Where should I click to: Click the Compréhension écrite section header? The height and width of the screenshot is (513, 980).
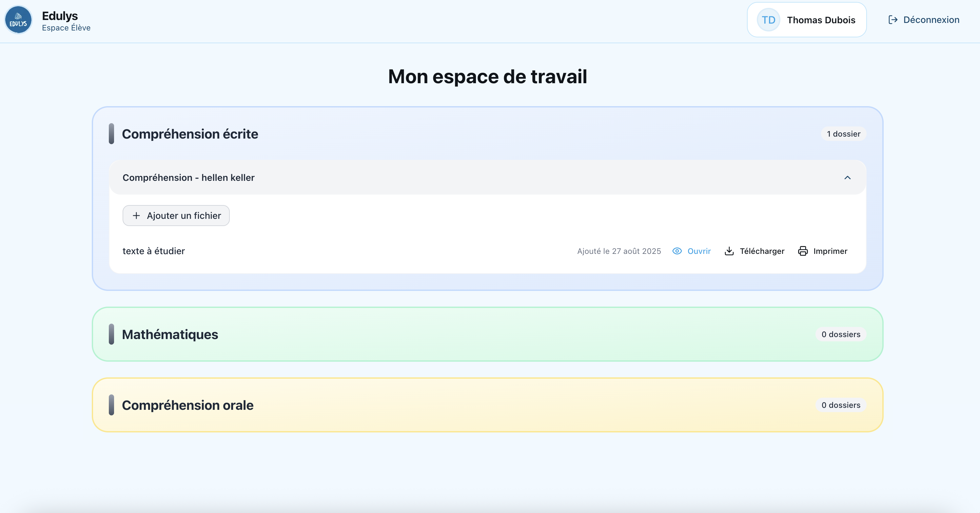[x=190, y=134]
